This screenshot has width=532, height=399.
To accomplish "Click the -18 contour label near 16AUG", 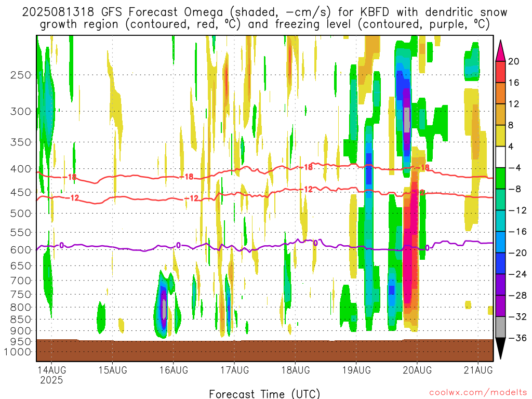I will (x=187, y=177).
